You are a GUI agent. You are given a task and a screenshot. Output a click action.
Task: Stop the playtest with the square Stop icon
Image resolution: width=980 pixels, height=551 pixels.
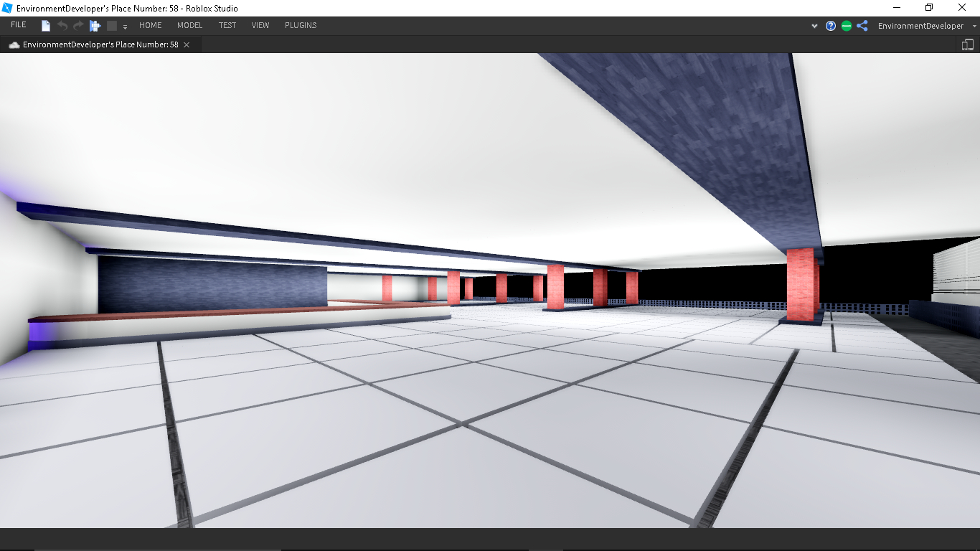point(112,26)
